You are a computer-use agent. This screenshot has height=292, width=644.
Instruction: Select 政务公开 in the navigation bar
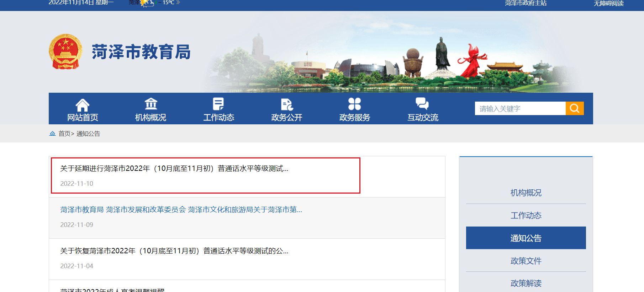[x=287, y=118]
